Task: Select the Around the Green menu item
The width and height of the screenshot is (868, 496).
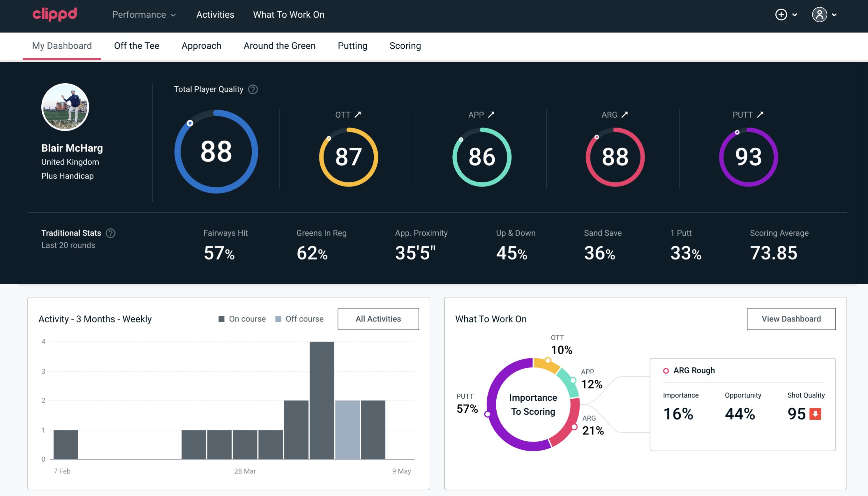Action: point(279,45)
